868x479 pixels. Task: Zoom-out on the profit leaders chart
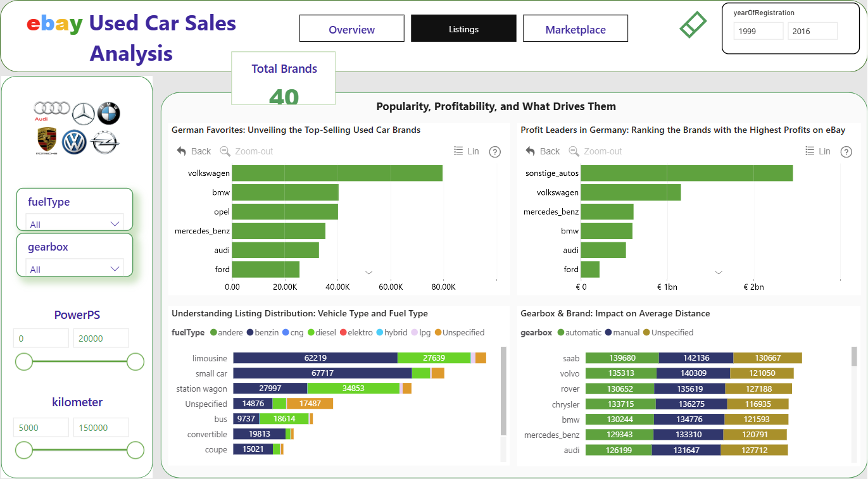pos(595,151)
